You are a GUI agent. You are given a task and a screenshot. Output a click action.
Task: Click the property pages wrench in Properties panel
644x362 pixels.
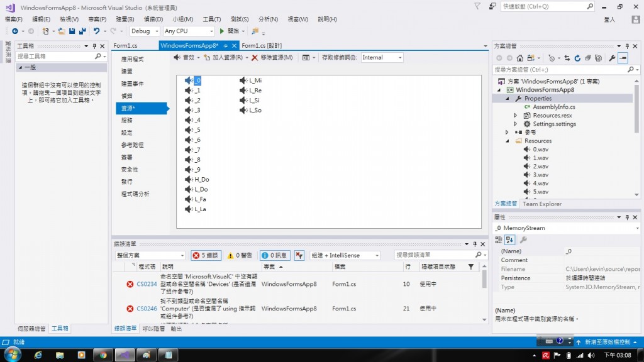click(x=523, y=239)
